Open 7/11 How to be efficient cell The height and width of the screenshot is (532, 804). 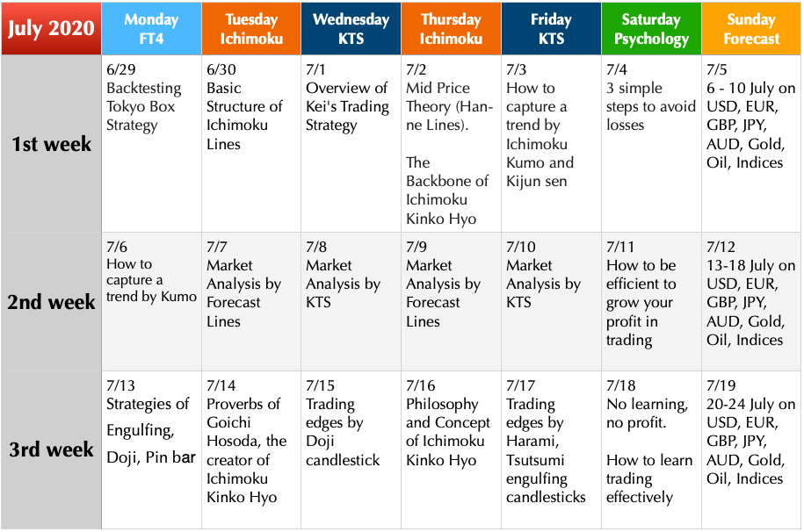[651, 301]
